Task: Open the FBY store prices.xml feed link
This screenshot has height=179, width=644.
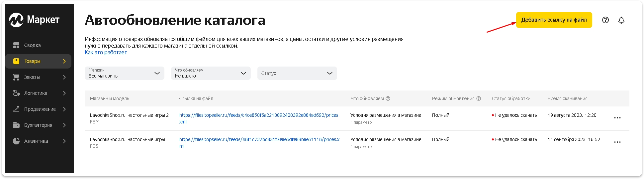Action: (x=259, y=115)
